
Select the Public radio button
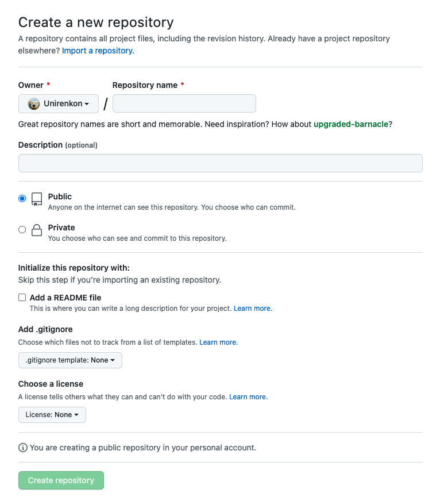(22, 198)
